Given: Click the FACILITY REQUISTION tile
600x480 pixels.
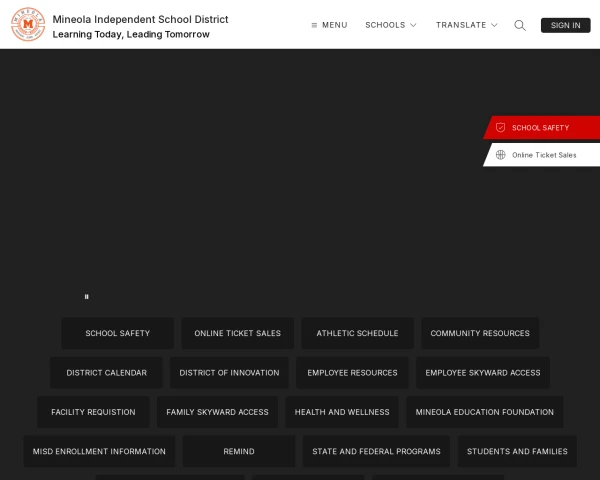Looking at the screenshot, I should pyautogui.click(x=93, y=412).
